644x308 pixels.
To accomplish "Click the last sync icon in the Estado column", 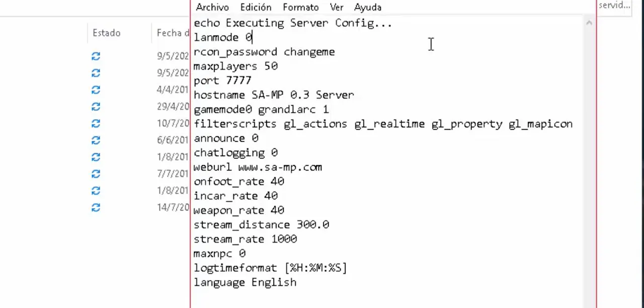I will [96, 208].
